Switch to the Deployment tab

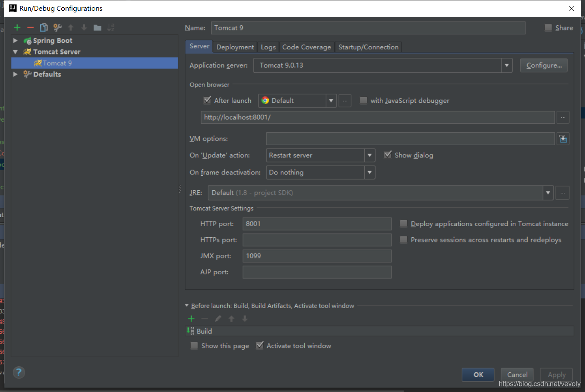[235, 47]
